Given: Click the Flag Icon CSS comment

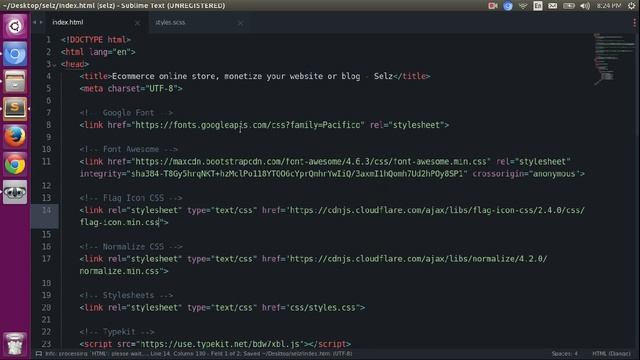Looking at the screenshot, I should 131,198.
